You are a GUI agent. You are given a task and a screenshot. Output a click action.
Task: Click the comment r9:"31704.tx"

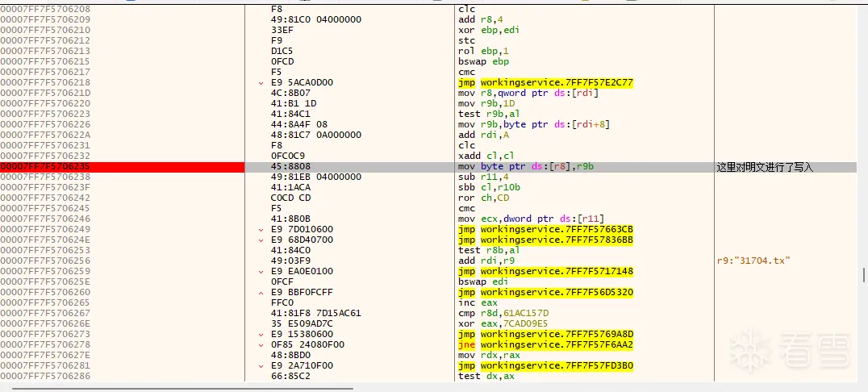pos(753,261)
